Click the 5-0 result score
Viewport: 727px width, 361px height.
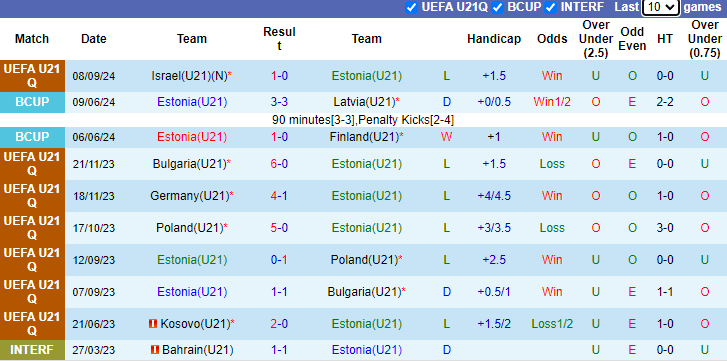click(279, 228)
